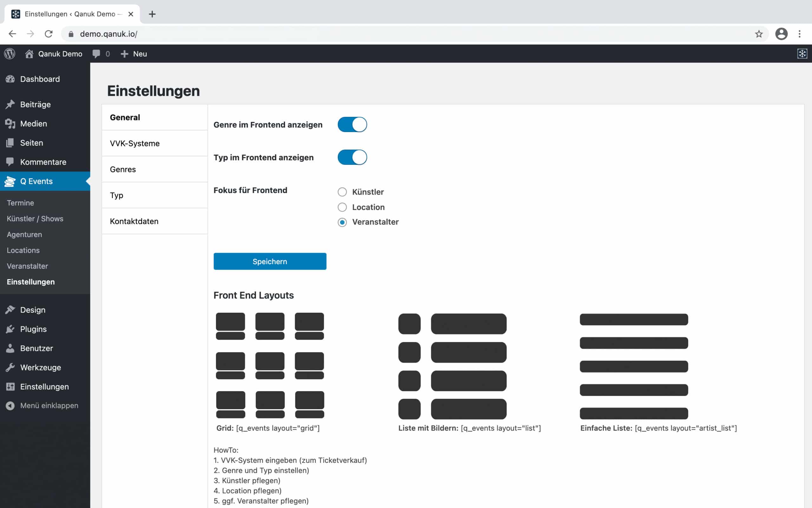Click HowTo step 3 Künstler pflegen
812x508 pixels.
coord(247,480)
